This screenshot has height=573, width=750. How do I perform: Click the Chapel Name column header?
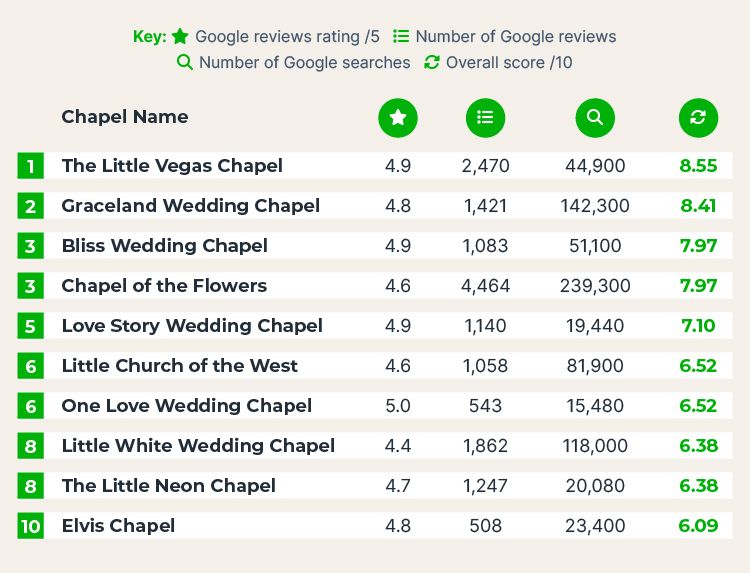125,117
